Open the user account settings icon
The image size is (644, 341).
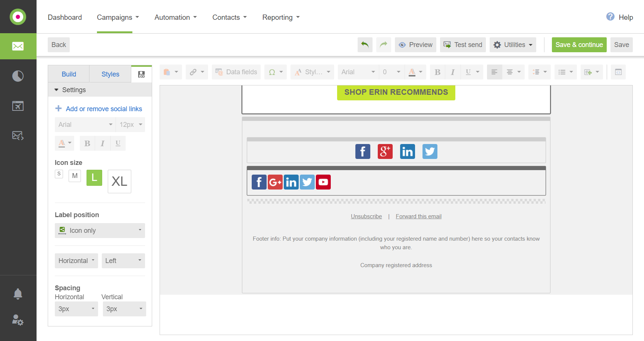pos(18,320)
